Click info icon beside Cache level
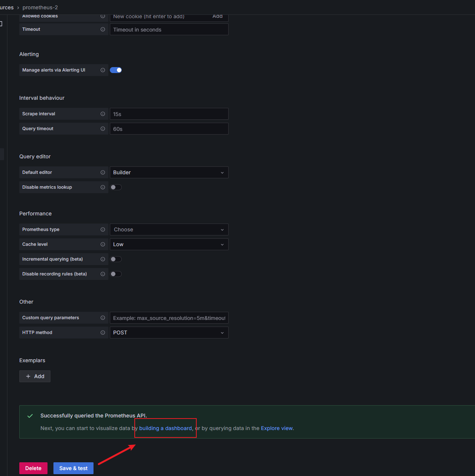Screen dimensions: 475x476 pos(103,244)
